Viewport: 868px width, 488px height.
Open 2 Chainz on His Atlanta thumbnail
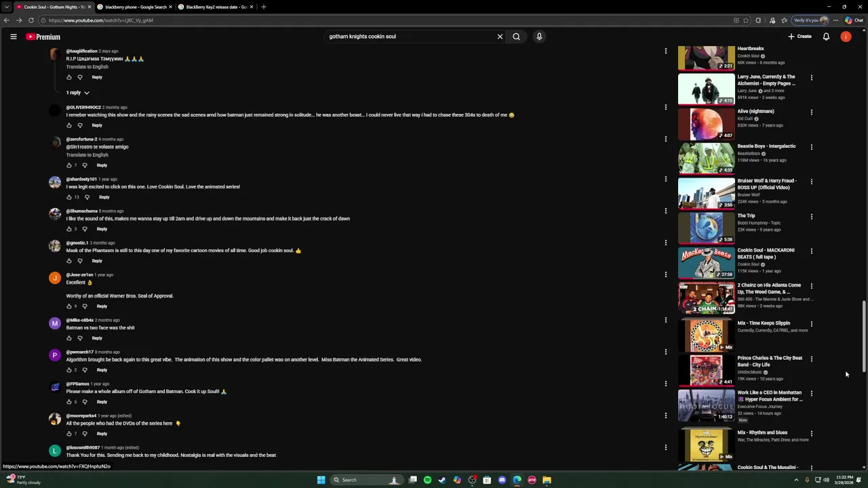pos(707,298)
